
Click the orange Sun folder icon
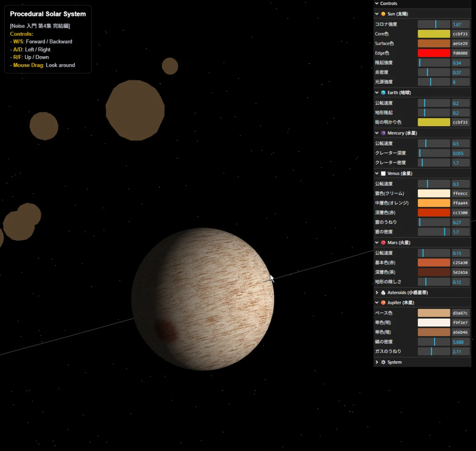(x=383, y=14)
